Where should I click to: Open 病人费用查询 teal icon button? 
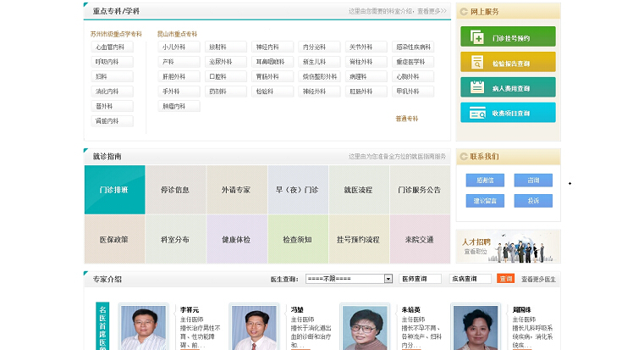tap(508, 87)
